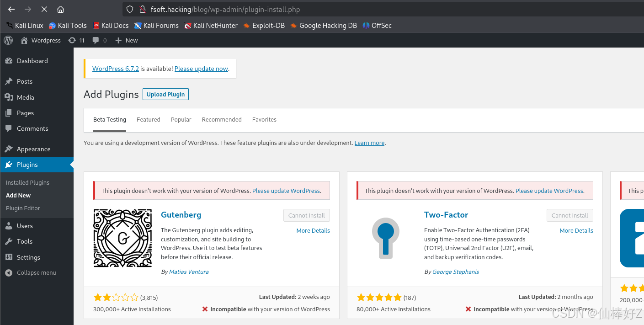Open the Kali Tools bookmark

(x=68, y=26)
